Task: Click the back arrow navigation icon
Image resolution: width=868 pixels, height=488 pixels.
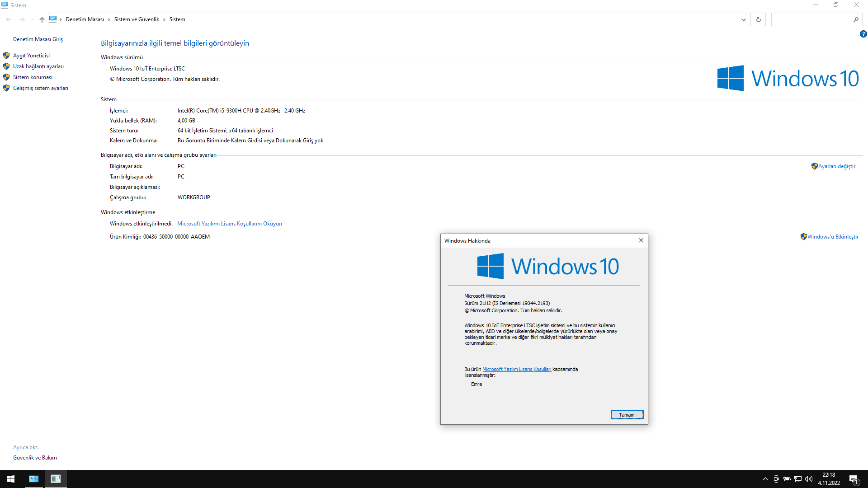Action: [9, 19]
